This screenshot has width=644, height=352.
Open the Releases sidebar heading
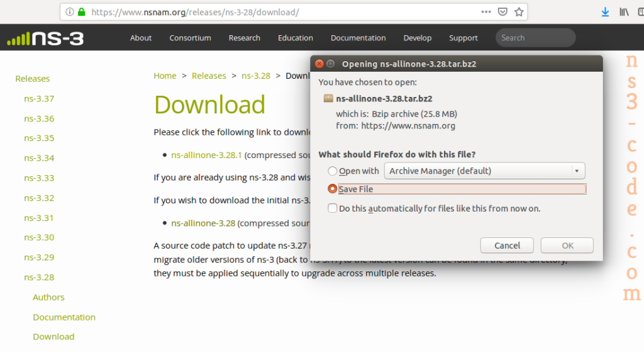33,79
